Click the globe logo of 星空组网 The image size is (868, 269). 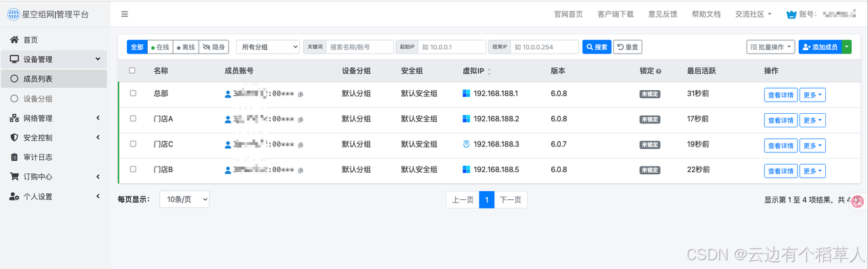(x=14, y=14)
